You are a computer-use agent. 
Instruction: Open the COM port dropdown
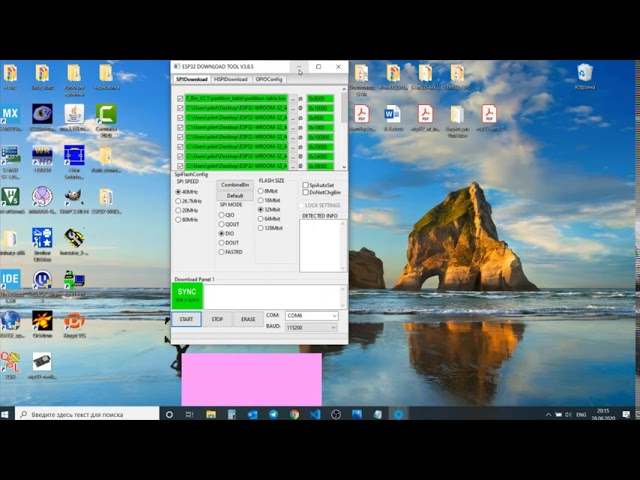[x=311, y=316]
